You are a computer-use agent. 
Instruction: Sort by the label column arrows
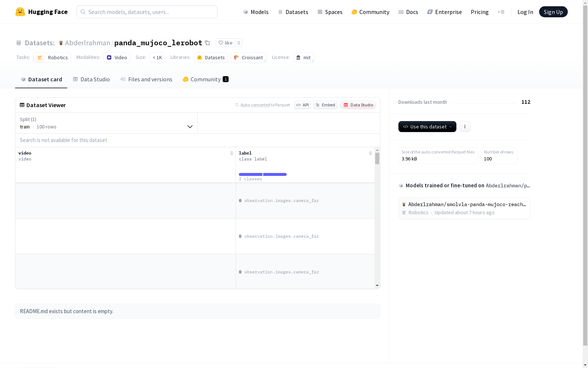[370, 153]
